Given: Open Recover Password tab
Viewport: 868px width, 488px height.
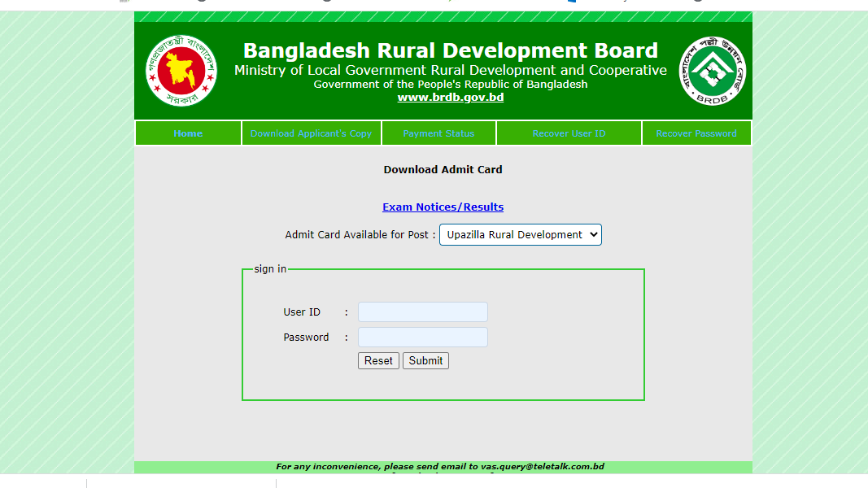Looking at the screenshot, I should tap(696, 133).
